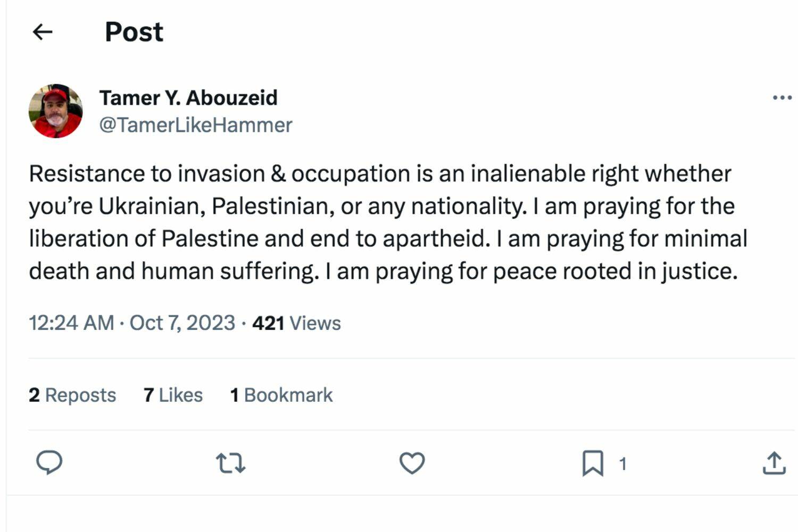Viewport: 798px width, 532px height.
Task: View Tamer Y. Abouzeid's profile picture
Action: [x=56, y=110]
